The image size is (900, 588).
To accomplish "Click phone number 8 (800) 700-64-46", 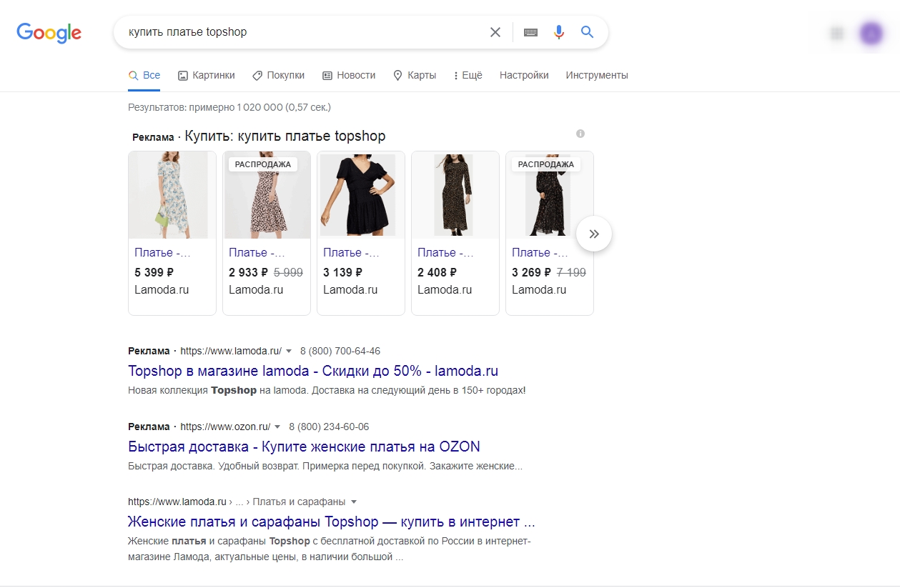I will pyautogui.click(x=340, y=351).
